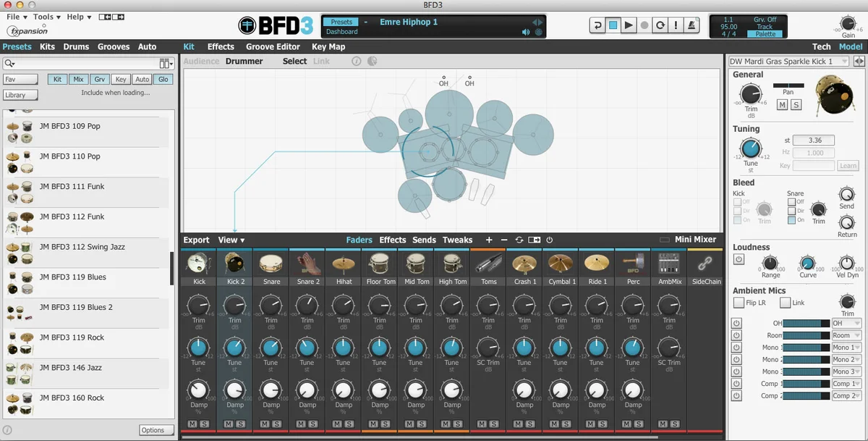Open the DW Mardi Gras Sparkle Kick dropdown

pyautogui.click(x=789, y=62)
